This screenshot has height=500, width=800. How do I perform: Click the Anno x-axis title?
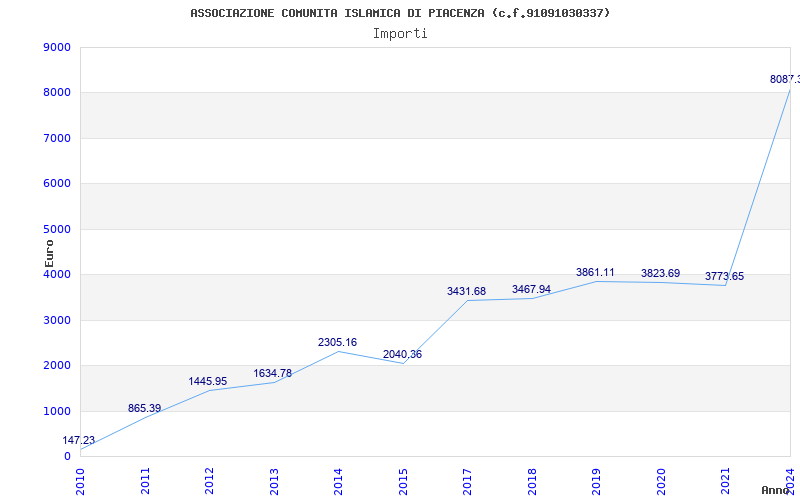[776, 490]
